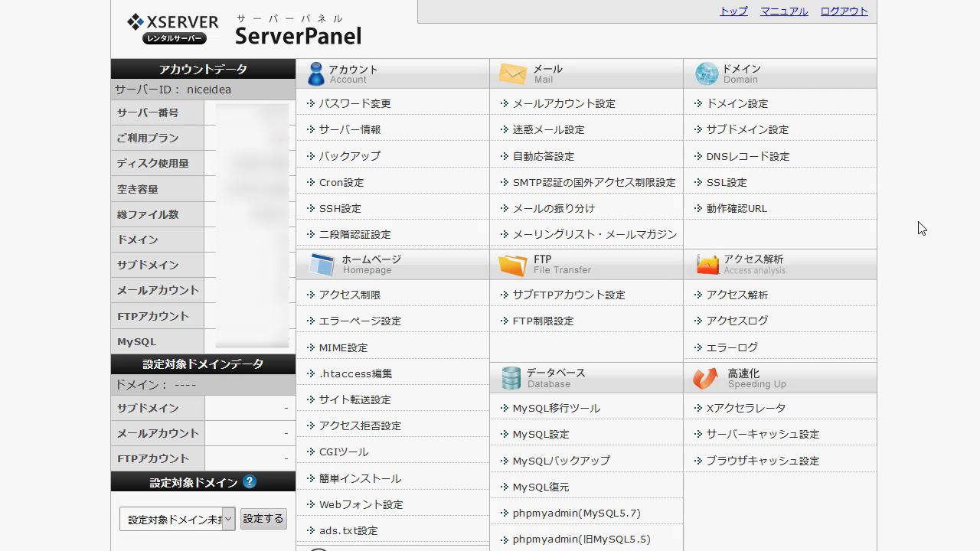This screenshot has width=980, height=551.
Task: Click the FTP folder icon
Action: 512,265
